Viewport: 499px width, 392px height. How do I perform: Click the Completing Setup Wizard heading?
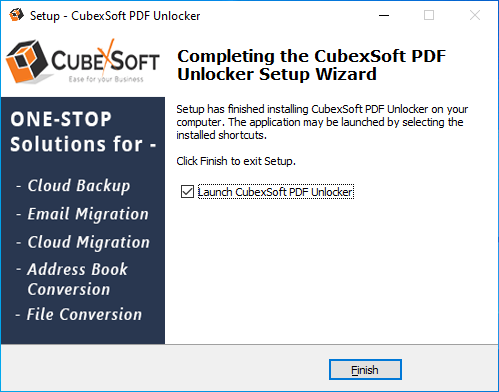point(311,65)
